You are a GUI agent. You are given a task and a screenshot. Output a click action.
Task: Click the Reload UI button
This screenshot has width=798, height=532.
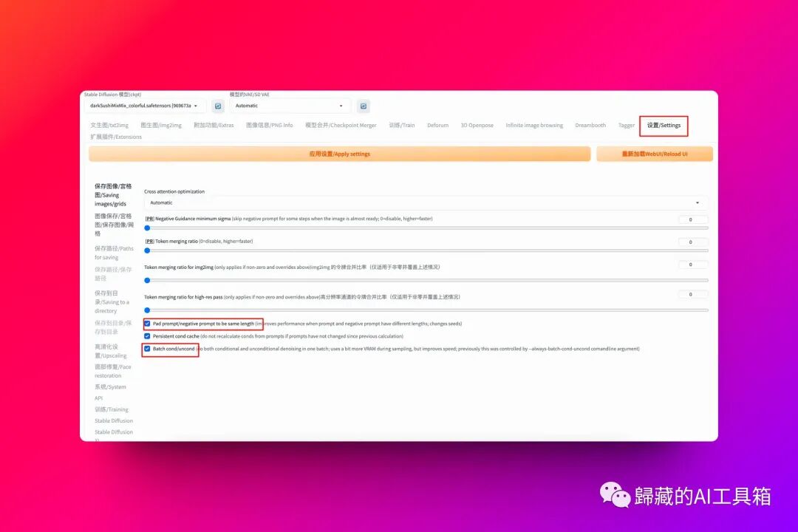[x=655, y=154]
